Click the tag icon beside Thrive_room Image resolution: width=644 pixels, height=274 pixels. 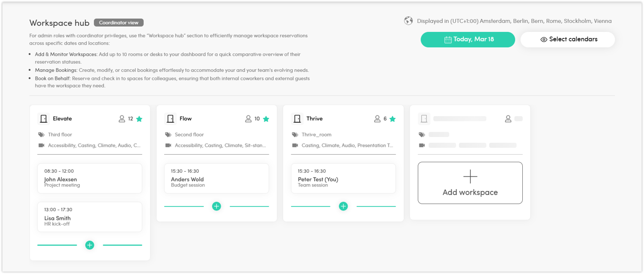point(295,135)
